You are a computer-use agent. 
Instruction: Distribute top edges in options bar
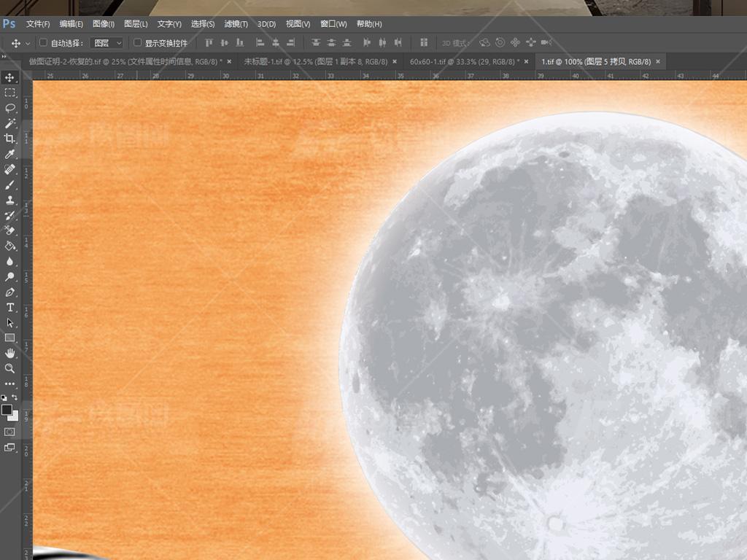click(316, 43)
